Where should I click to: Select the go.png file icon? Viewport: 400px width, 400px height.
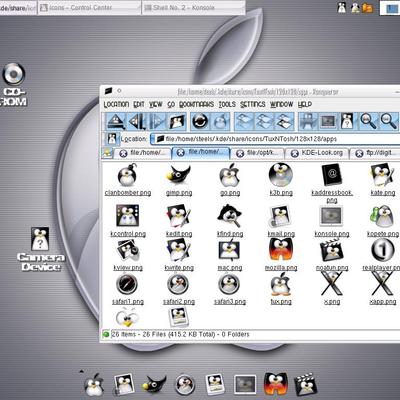point(230,175)
